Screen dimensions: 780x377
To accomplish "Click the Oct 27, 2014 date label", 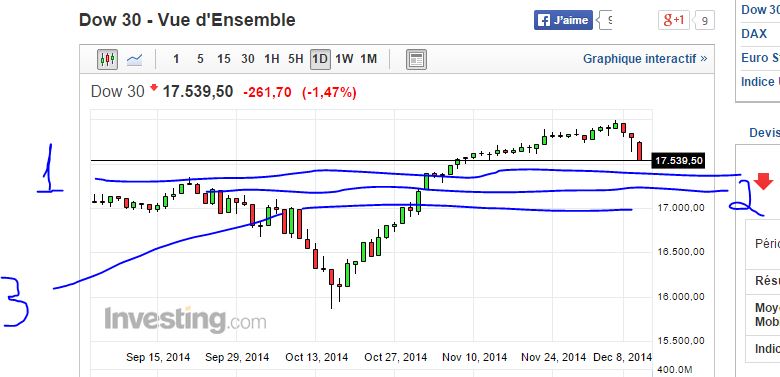I will tap(395, 357).
